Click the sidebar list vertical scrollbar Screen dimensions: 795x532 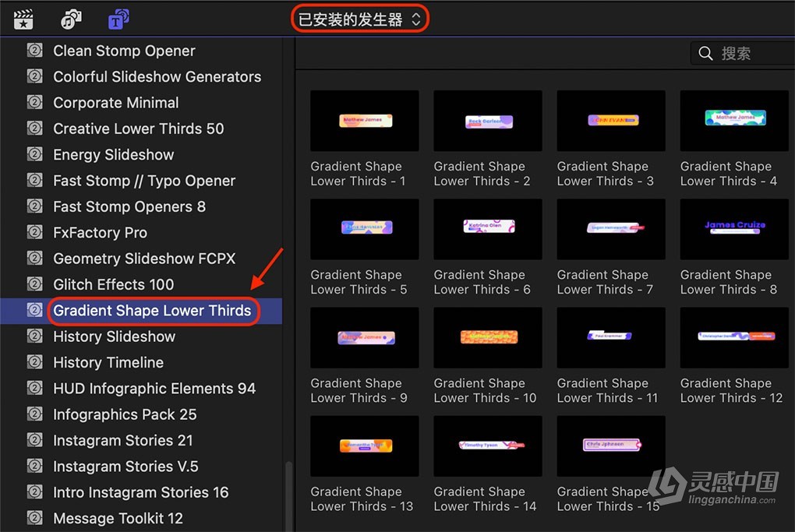289,496
